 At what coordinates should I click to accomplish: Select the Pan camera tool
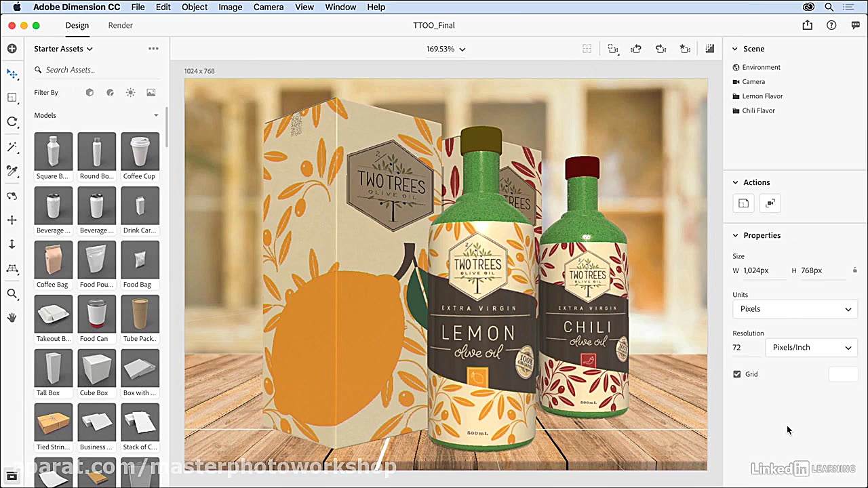coord(12,220)
